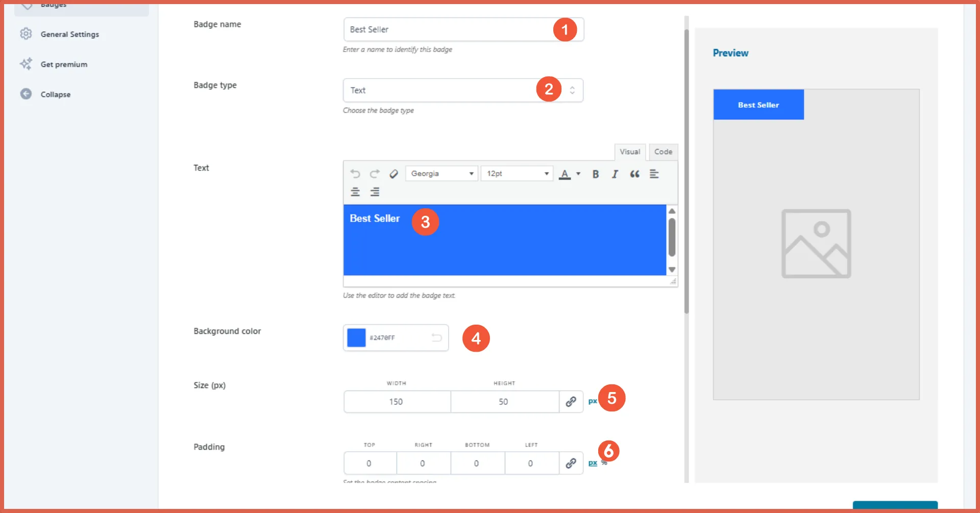The width and height of the screenshot is (980, 513).
Task: Toggle the size width-height link icon
Action: tap(571, 402)
